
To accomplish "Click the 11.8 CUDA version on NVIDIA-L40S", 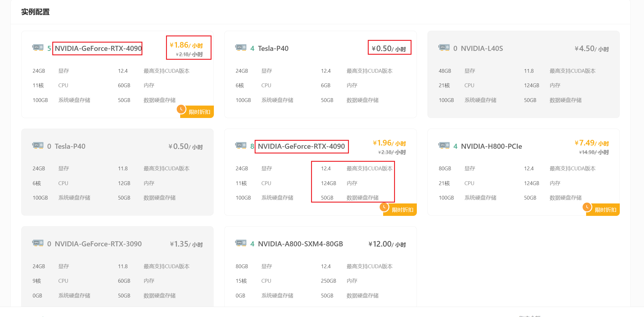I will pos(529,71).
